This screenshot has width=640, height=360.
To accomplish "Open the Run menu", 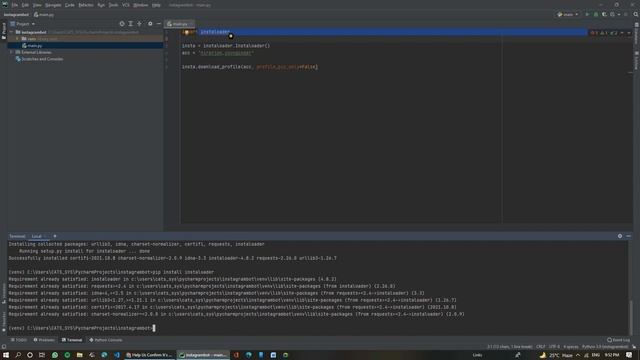I will [101, 5].
